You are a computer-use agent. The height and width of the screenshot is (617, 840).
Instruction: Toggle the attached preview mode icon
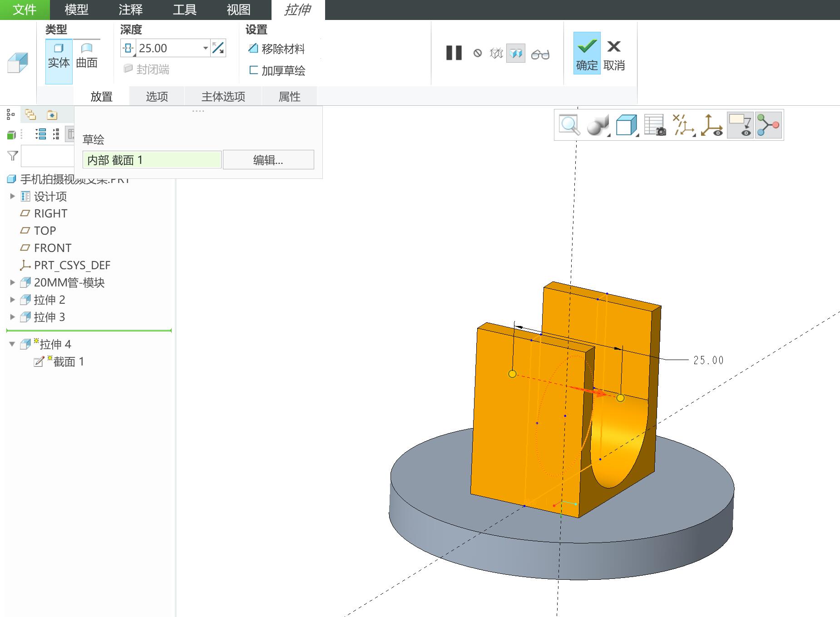pyautogui.click(x=516, y=54)
